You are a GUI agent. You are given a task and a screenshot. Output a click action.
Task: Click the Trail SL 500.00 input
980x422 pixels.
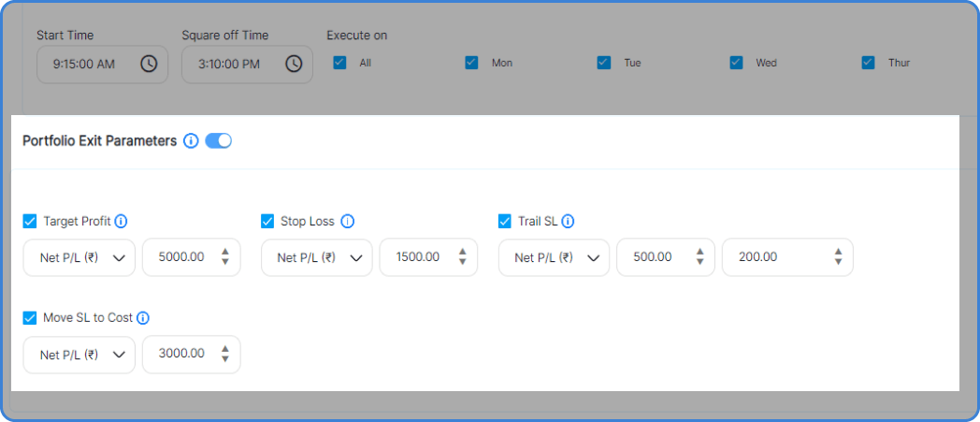pos(666,257)
